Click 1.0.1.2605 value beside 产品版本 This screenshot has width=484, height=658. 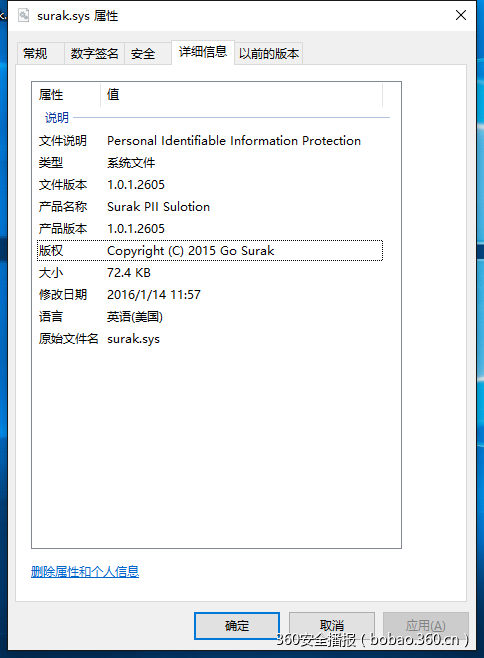coord(136,229)
